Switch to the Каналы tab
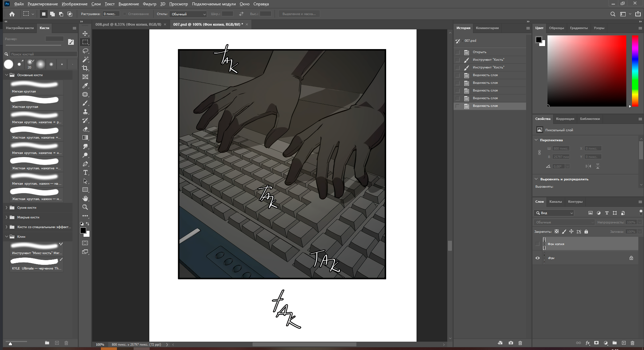Screen dimensions: 644x350 (x=555, y=201)
